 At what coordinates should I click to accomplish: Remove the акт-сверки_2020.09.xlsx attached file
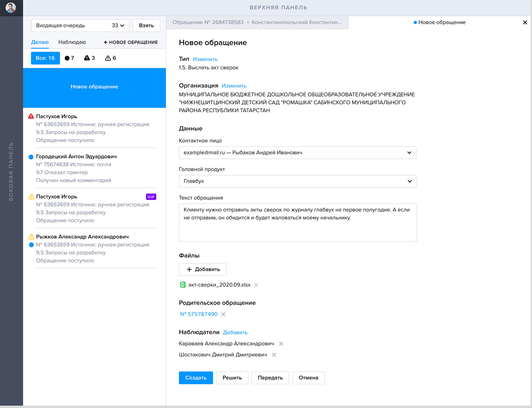(256, 285)
